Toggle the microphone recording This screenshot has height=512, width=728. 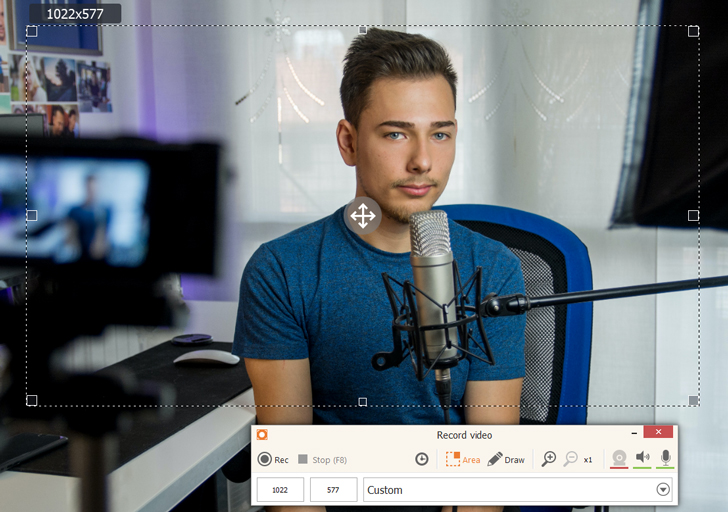click(x=665, y=458)
